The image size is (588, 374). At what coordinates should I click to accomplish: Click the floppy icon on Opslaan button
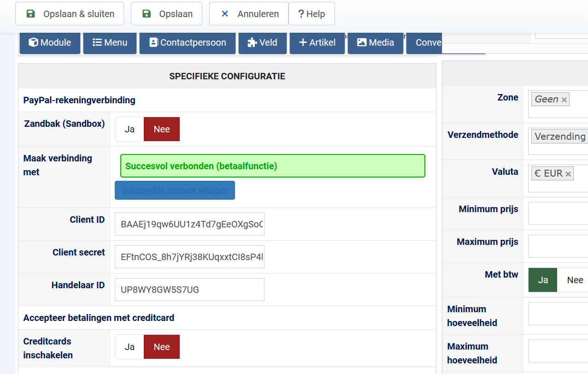tap(147, 14)
